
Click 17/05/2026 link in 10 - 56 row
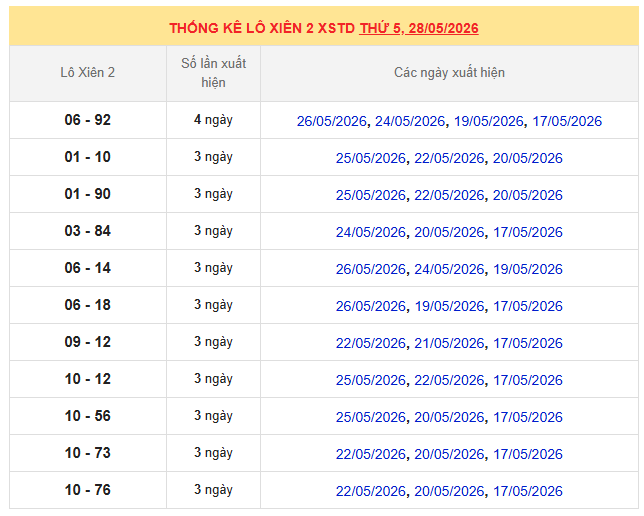pyautogui.click(x=528, y=417)
